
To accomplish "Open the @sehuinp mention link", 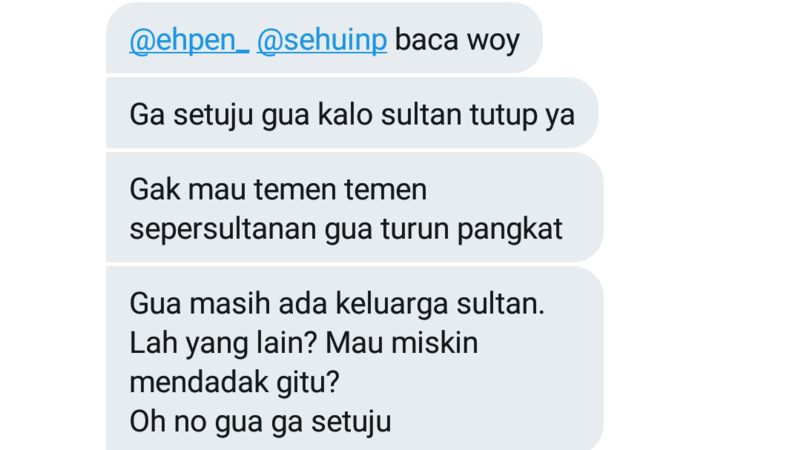I will (x=322, y=40).
